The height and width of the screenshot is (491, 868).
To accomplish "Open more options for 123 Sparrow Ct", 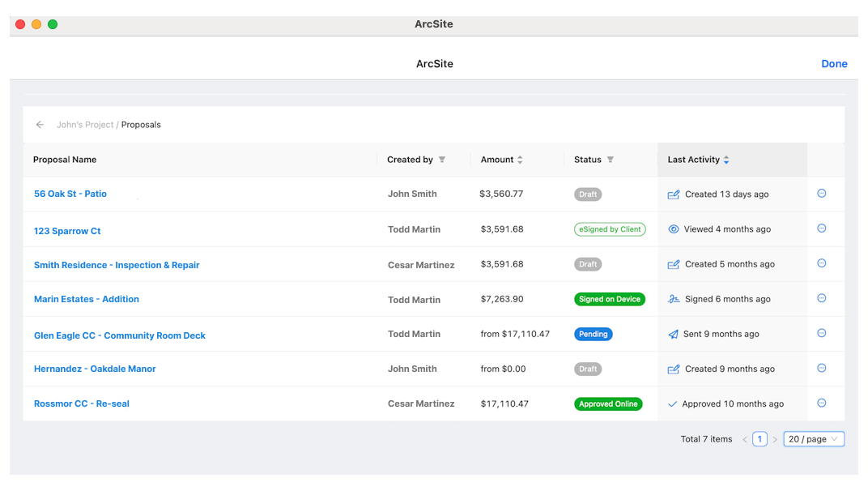I will tap(822, 228).
